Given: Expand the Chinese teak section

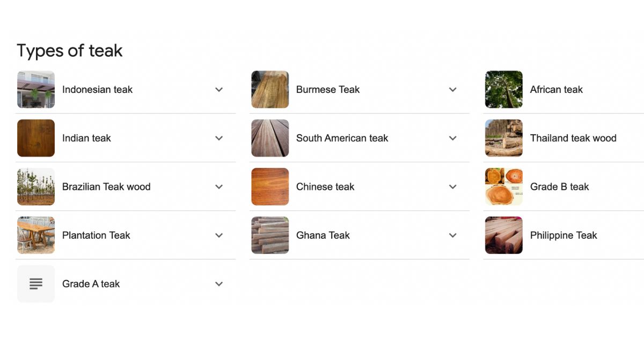Looking at the screenshot, I should click(452, 186).
